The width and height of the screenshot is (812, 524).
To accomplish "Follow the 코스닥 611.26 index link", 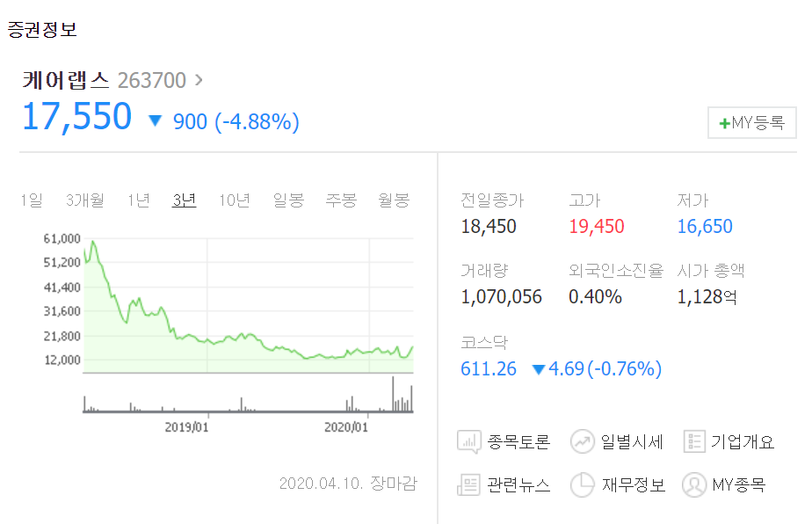I will pos(488,370).
